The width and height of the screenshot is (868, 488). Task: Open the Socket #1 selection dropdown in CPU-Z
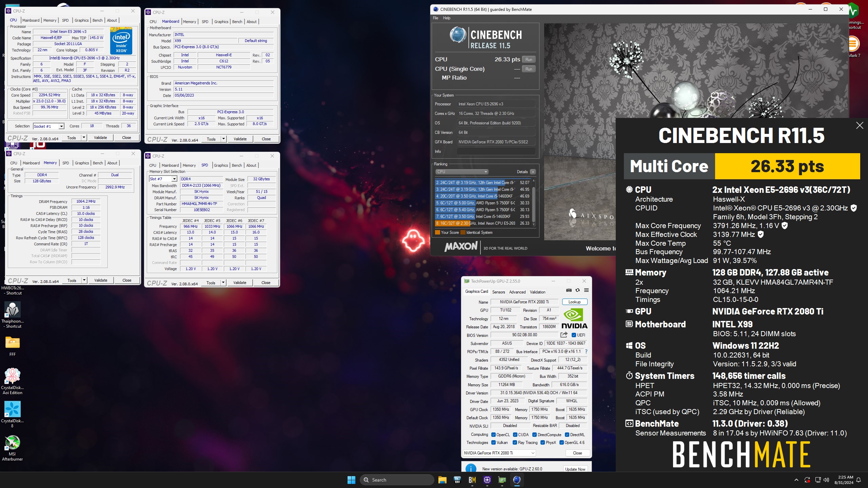[x=48, y=126]
